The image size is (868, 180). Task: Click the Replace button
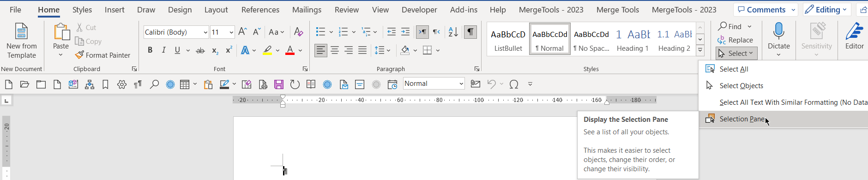pyautogui.click(x=735, y=40)
